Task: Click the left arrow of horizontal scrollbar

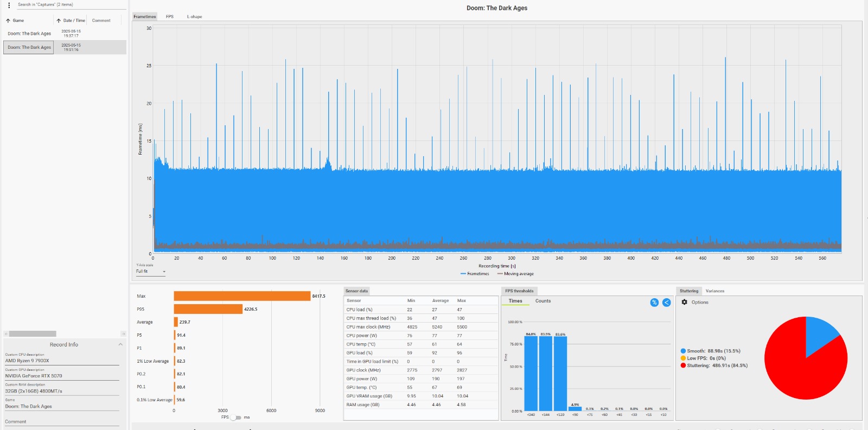Action: 6,334
